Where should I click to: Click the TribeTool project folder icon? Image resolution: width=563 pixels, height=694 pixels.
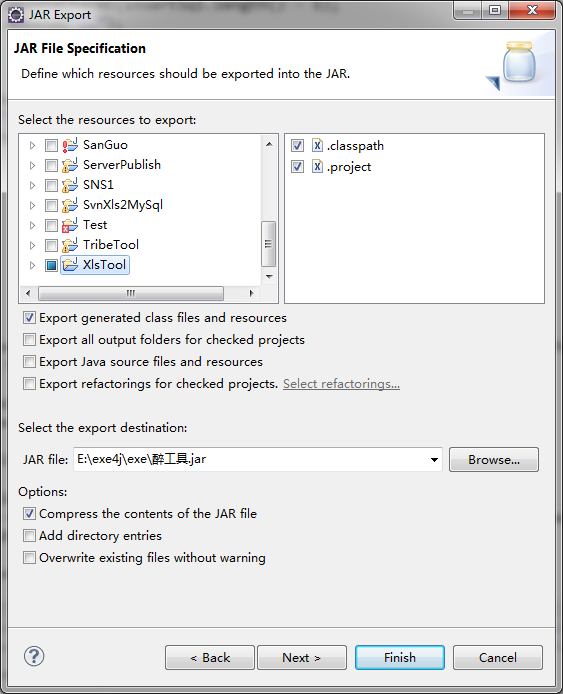pos(70,245)
